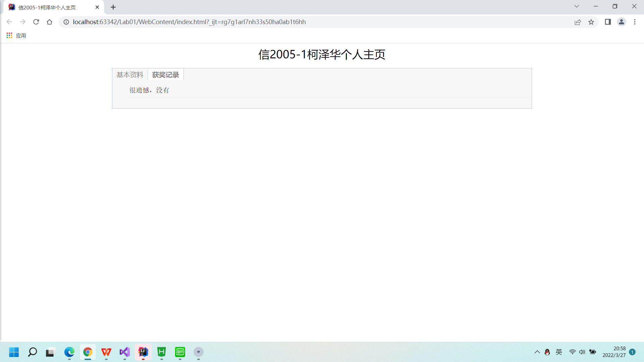Show hidden system tray icons

(x=537, y=352)
